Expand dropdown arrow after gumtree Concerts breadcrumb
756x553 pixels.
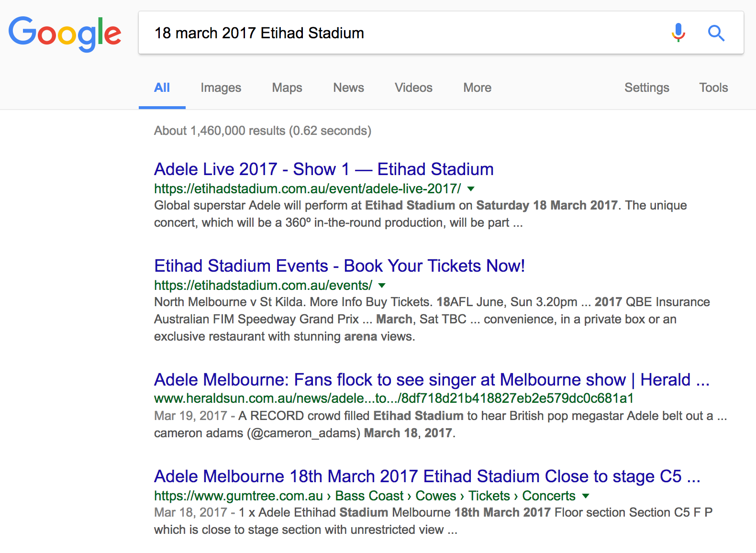click(x=586, y=496)
